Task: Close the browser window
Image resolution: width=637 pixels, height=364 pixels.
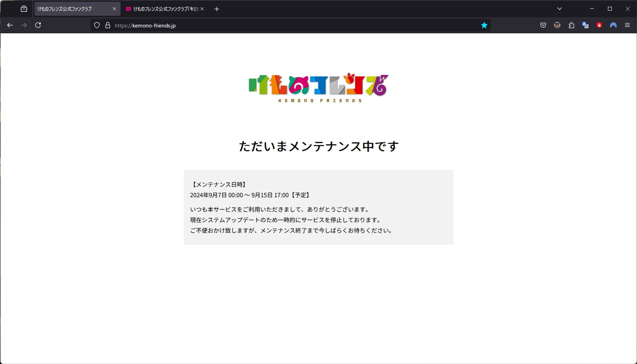Action: coord(628,9)
